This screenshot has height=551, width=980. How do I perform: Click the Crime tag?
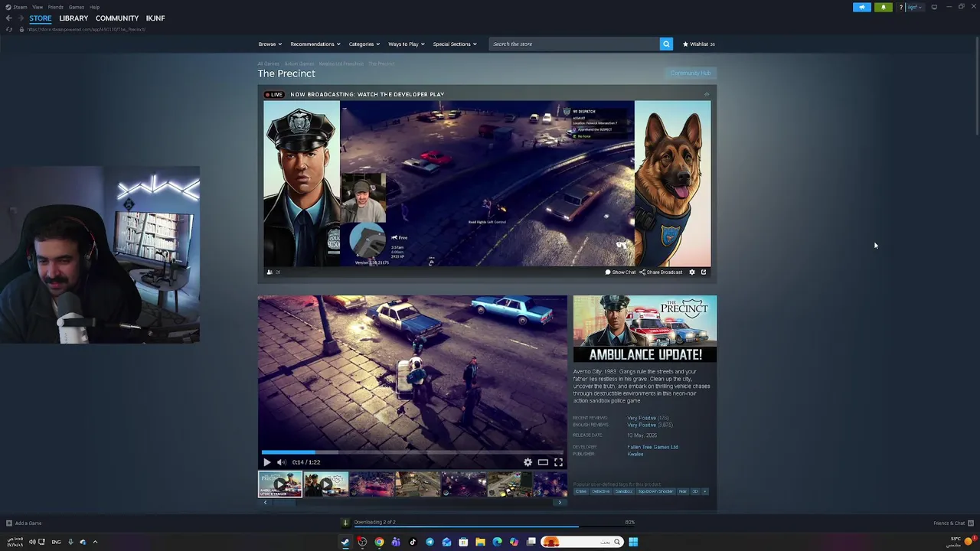581,491
